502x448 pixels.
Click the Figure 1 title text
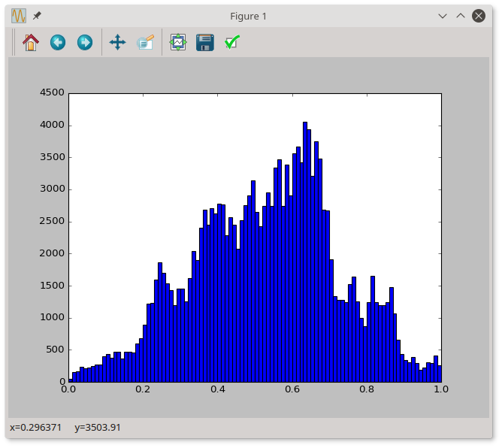248,16
